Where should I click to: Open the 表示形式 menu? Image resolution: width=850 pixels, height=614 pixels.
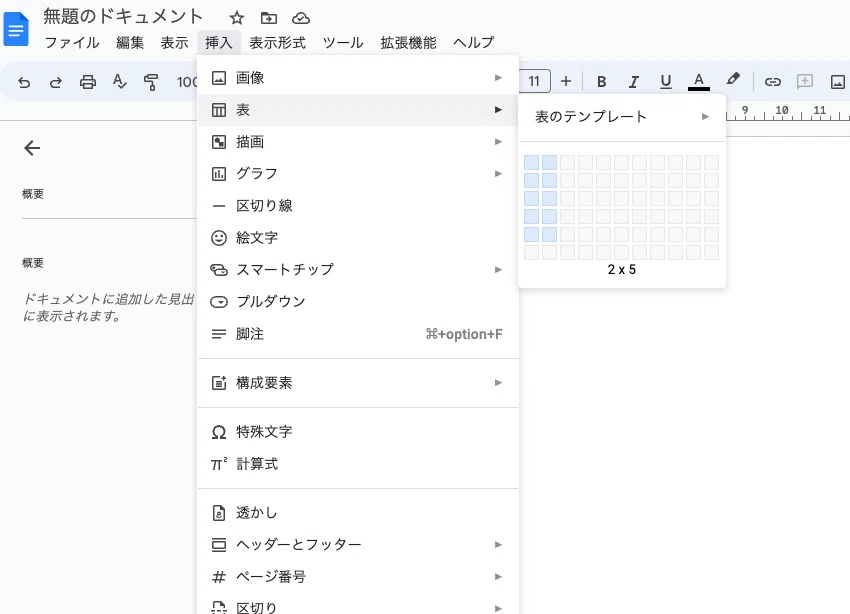click(277, 42)
